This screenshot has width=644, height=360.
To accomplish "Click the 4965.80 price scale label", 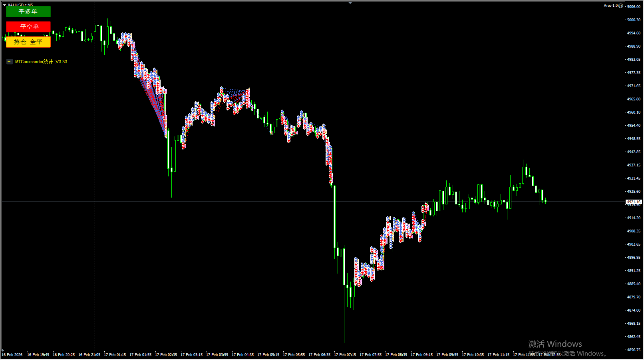I will (634, 99).
